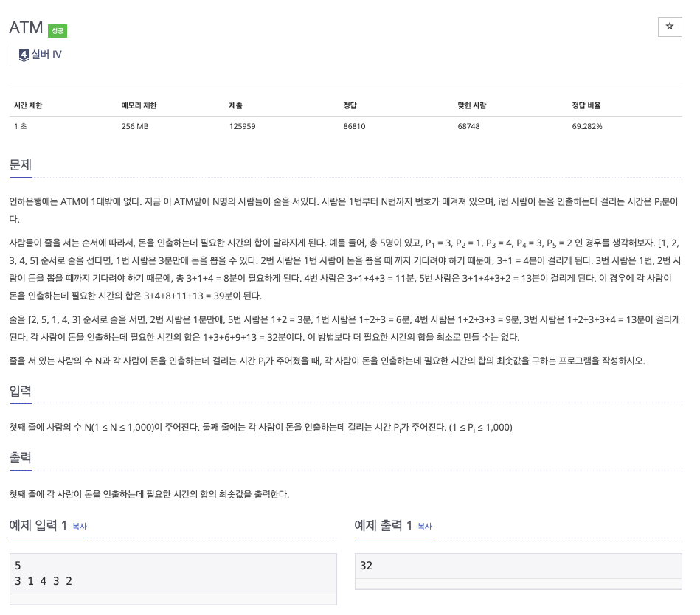The image size is (700, 615).
Task: Click the 실버 IV tier label
Action: [x=46, y=54]
